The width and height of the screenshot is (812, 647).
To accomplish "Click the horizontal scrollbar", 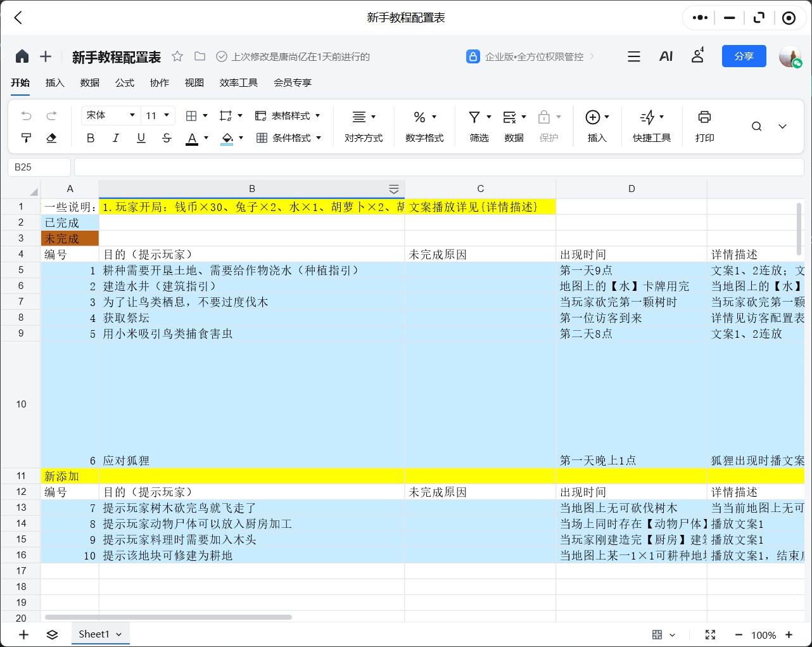I will 168,617.
